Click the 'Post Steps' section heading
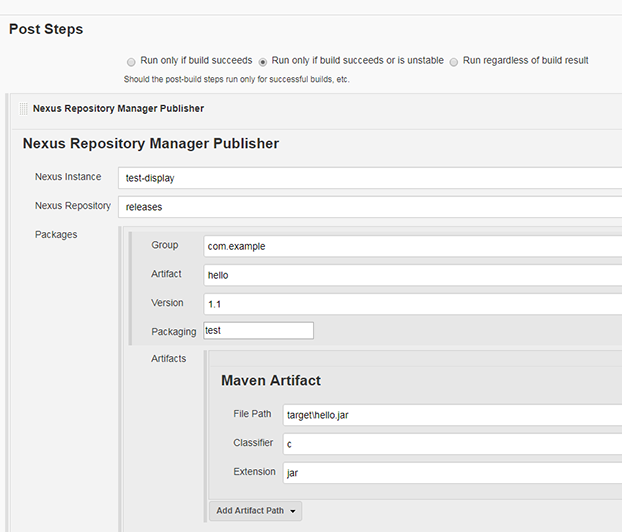 pyautogui.click(x=46, y=29)
